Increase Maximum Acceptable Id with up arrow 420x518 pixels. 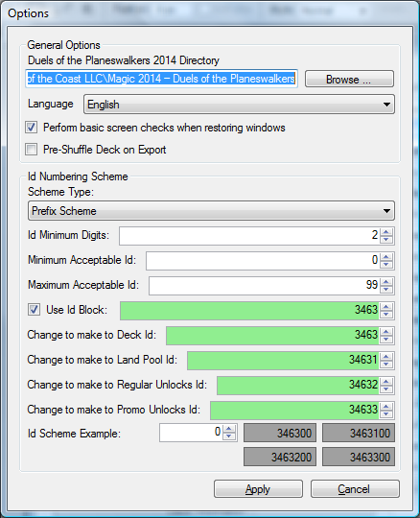point(386,282)
